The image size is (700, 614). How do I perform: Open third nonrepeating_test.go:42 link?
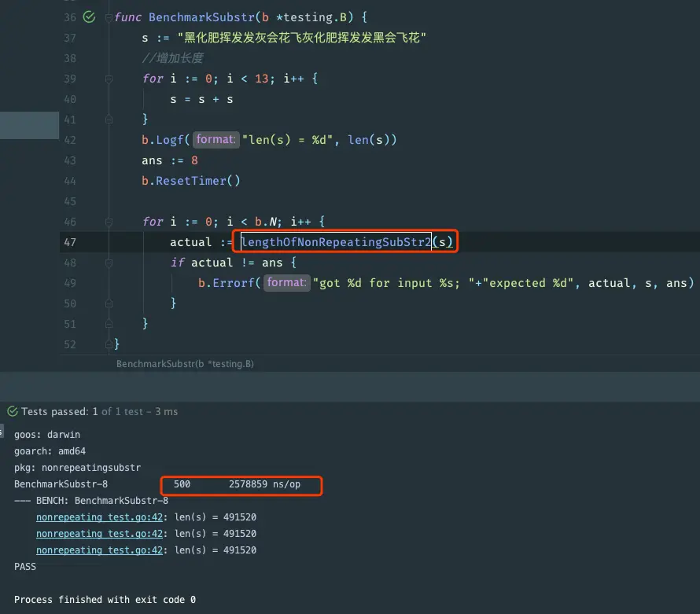point(99,550)
